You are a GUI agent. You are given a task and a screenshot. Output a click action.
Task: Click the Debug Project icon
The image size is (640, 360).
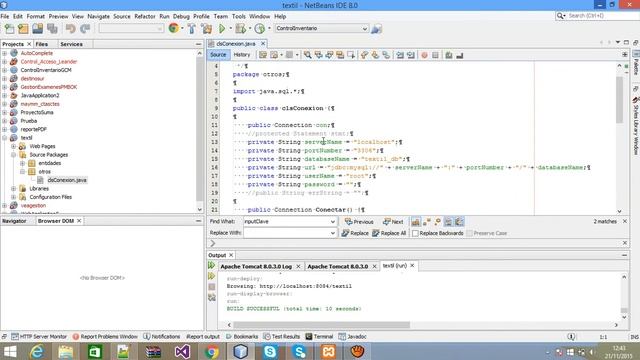[x=240, y=29]
